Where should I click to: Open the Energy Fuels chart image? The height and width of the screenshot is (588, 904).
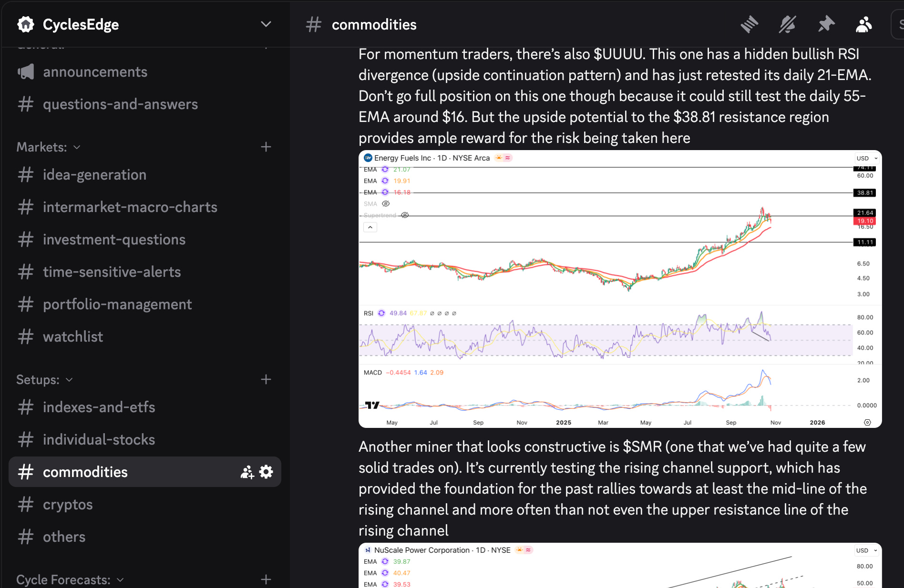click(620, 289)
